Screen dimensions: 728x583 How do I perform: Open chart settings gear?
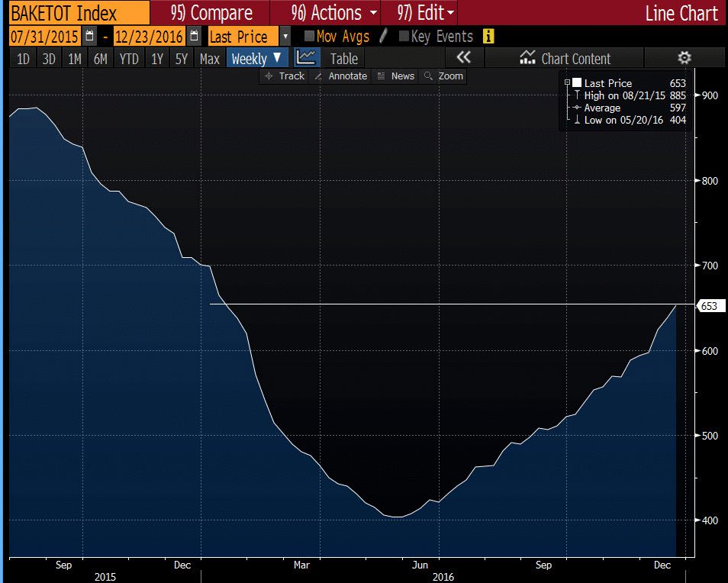685,58
